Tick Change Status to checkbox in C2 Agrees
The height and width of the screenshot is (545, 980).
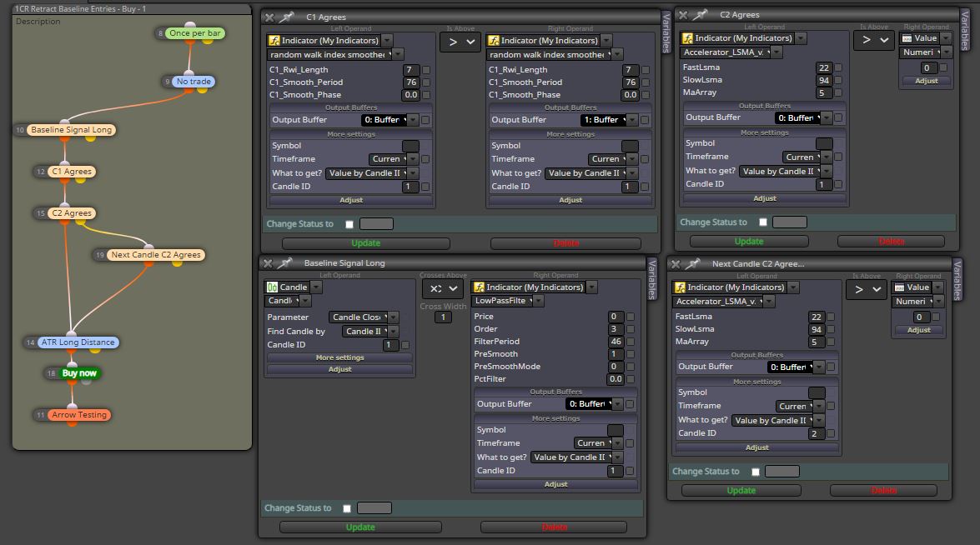tap(763, 222)
